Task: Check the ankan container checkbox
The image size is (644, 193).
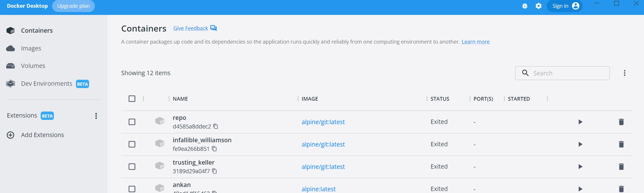Action: coord(132,189)
